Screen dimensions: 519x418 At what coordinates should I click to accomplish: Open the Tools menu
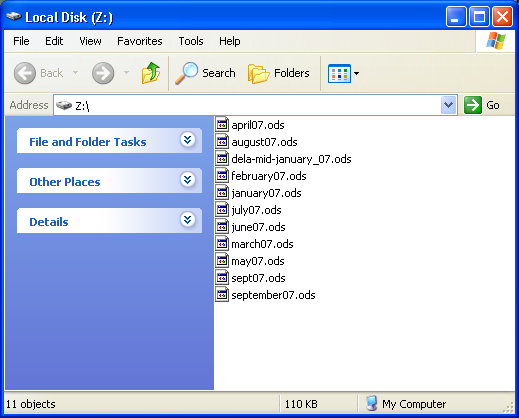pos(191,41)
